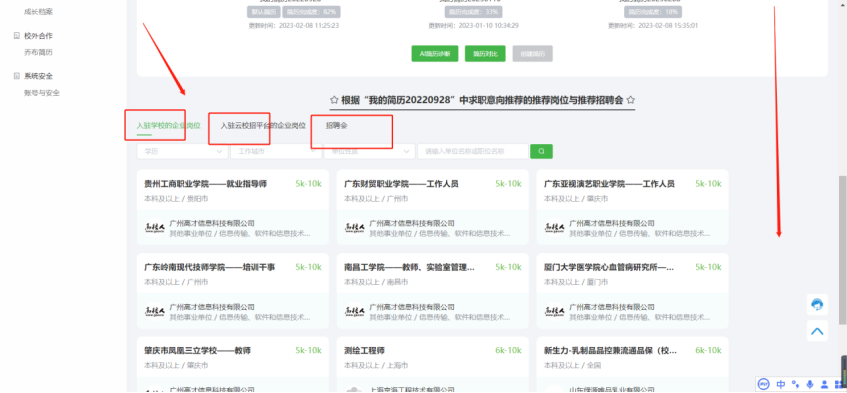Click the 系统安全 sidebar heading

pos(38,76)
